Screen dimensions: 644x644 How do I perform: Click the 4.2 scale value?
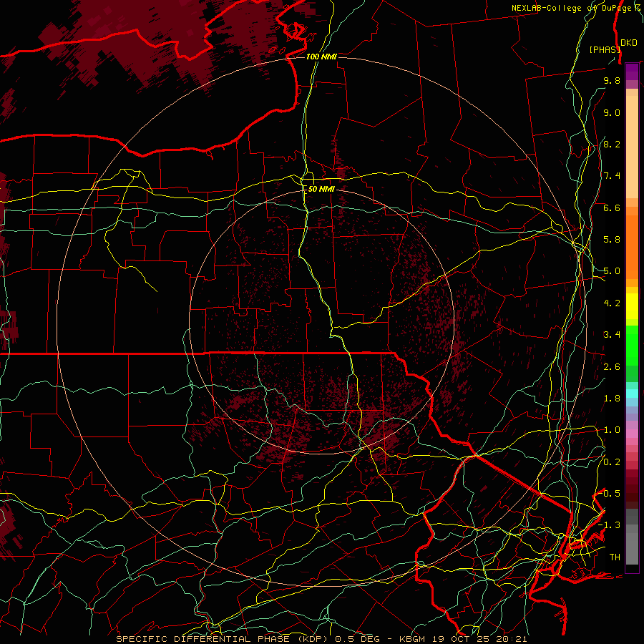click(x=612, y=303)
